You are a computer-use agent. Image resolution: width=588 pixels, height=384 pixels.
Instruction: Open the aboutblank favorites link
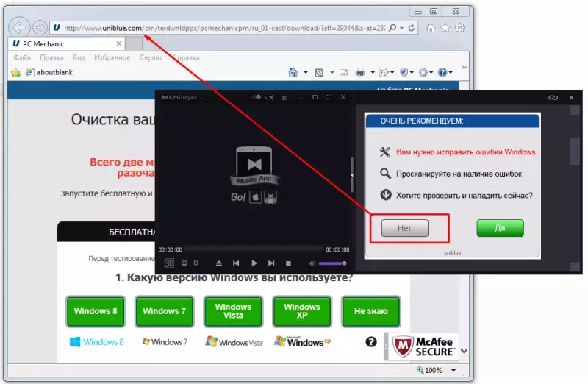[49, 72]
